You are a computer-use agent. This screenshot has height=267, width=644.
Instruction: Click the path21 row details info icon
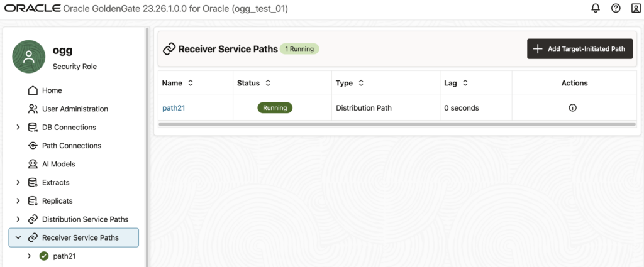572,108
